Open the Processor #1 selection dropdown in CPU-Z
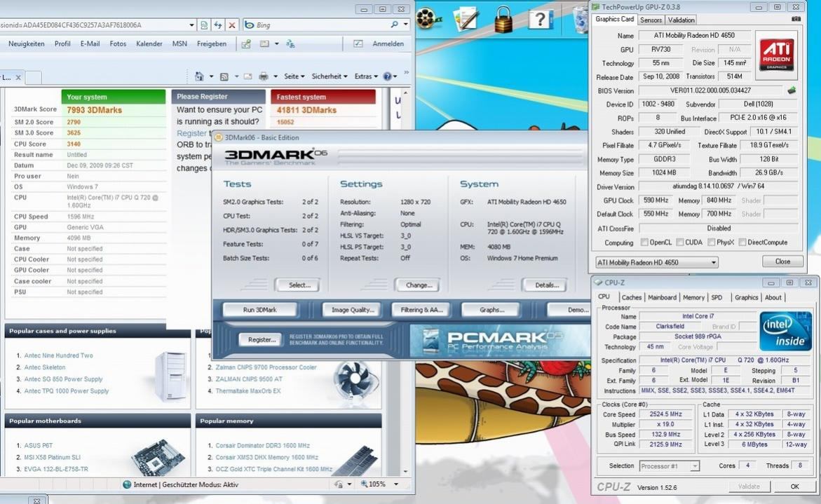This screenshot has width=821, height=504. pos(669,465)
